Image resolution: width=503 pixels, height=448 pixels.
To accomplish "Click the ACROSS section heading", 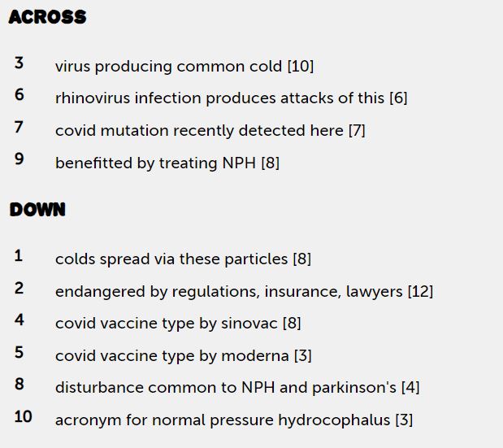I will point(47,17).
